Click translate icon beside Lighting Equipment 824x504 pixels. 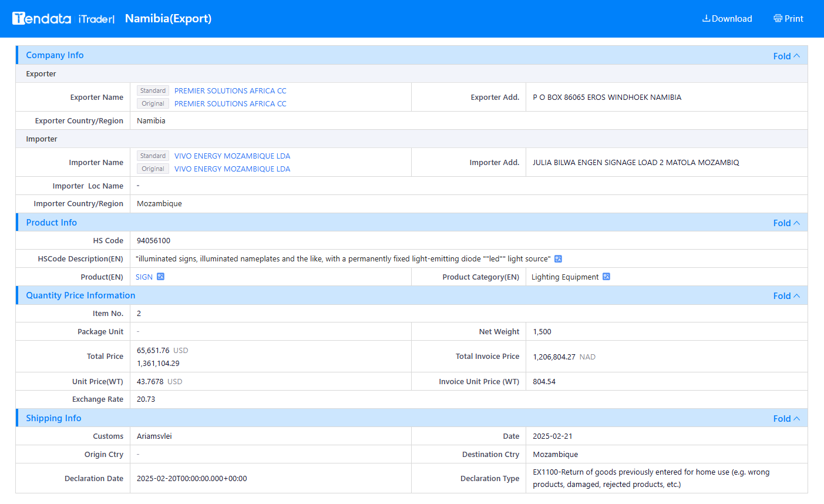pos(607,277)
